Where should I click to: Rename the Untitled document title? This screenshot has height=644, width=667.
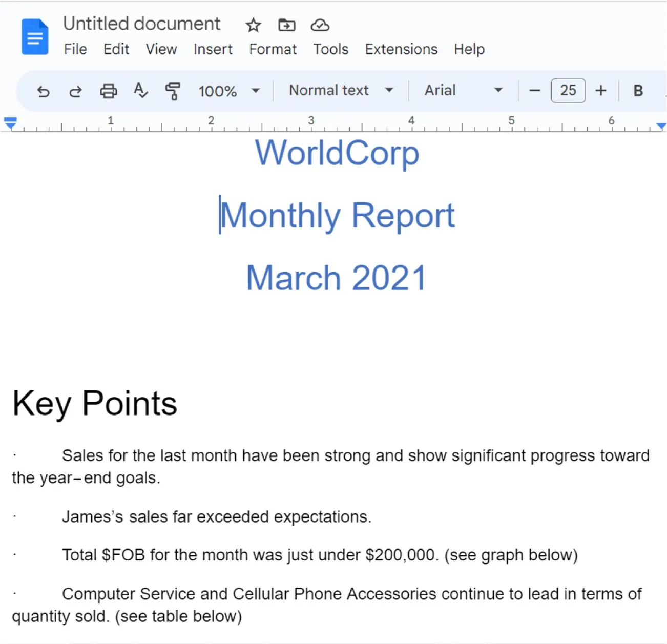coord(142,23)
